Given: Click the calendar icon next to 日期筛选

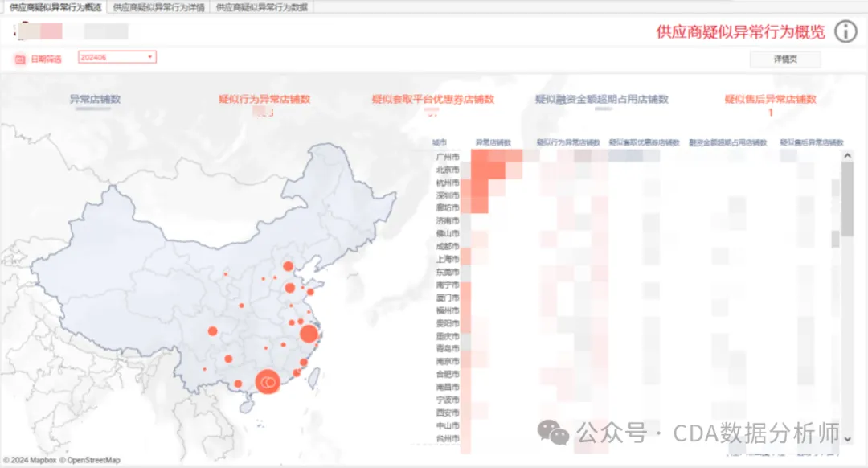Looking at the screenshot, I should [x=20, y=58].
